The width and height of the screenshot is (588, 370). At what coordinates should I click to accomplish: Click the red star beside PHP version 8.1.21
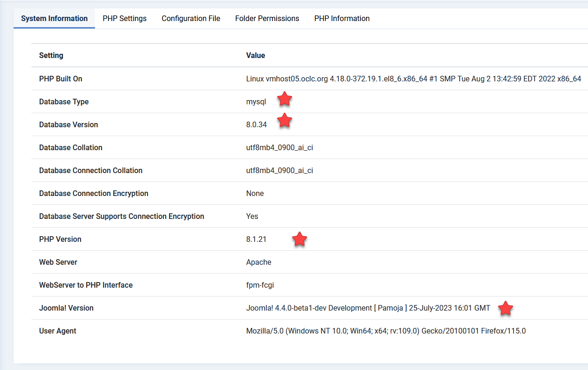click(x=300, y=239)
